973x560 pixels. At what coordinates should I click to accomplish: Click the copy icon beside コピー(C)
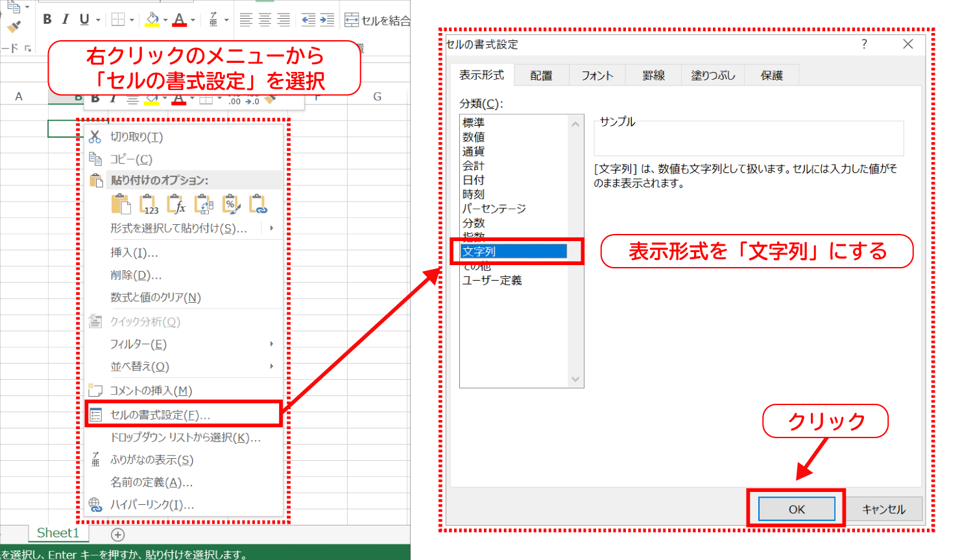95,159
